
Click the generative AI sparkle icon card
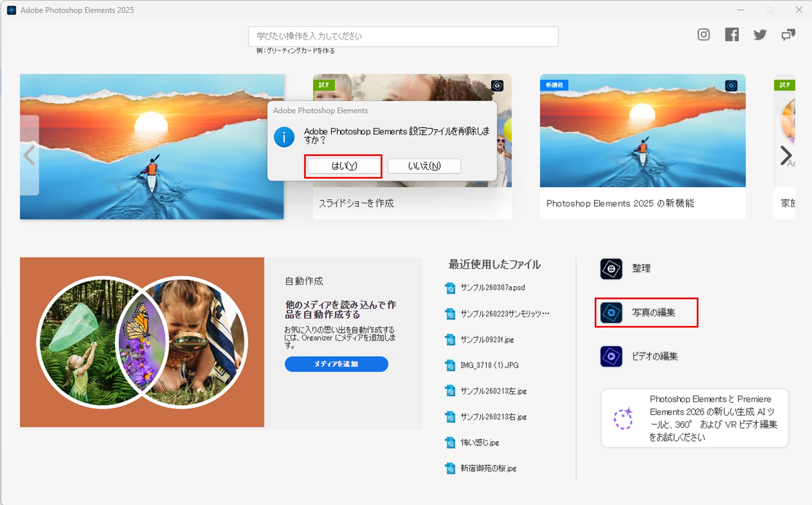coord(624,419)
